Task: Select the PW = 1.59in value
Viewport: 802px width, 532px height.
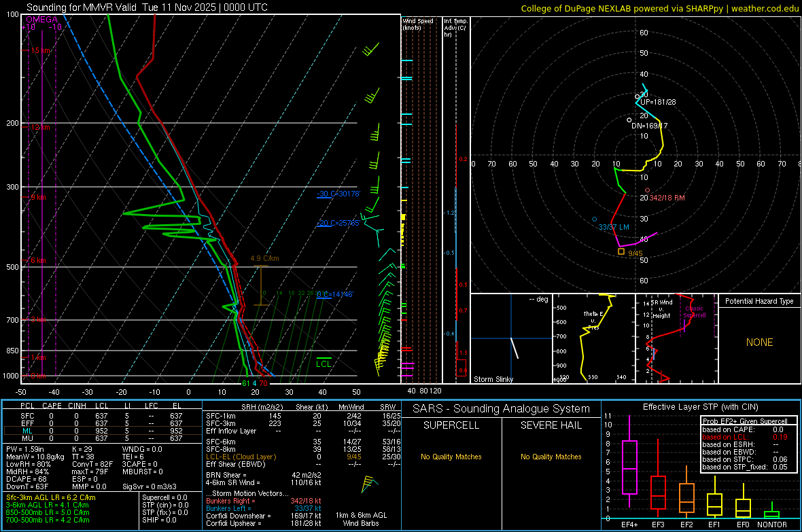Action: pos(25,449)
